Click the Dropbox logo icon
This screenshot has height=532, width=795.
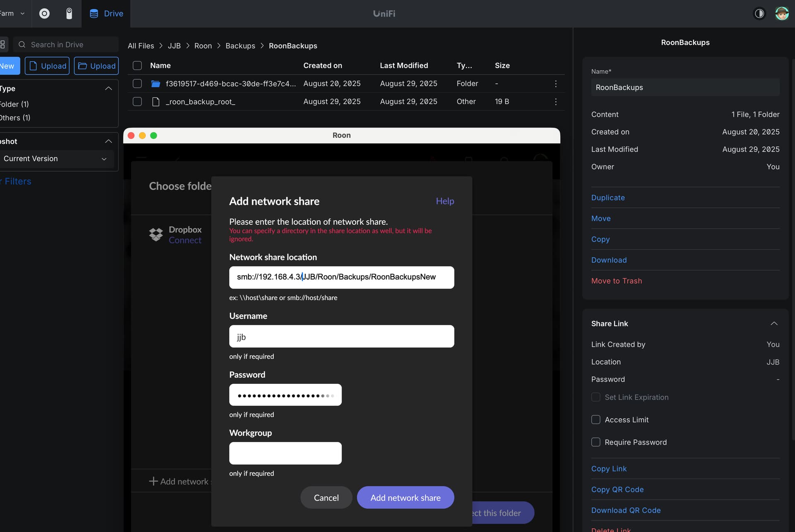(156, 234)
